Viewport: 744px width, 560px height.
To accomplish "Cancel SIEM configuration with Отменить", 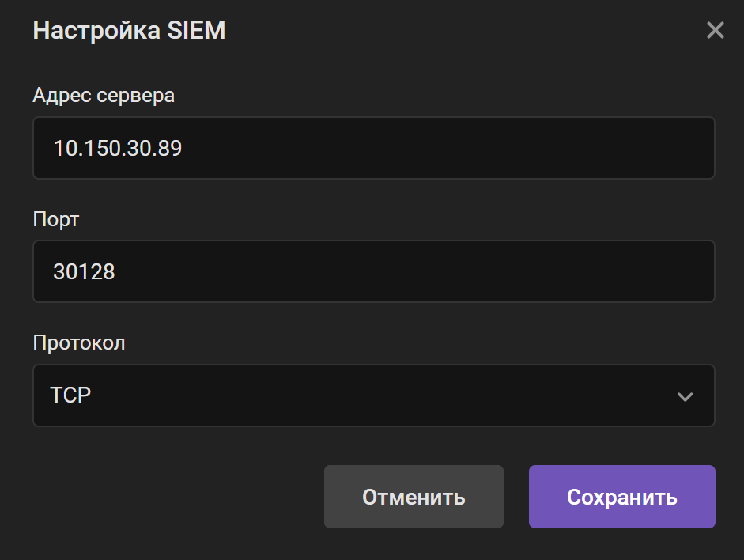I will pos(414,497).
